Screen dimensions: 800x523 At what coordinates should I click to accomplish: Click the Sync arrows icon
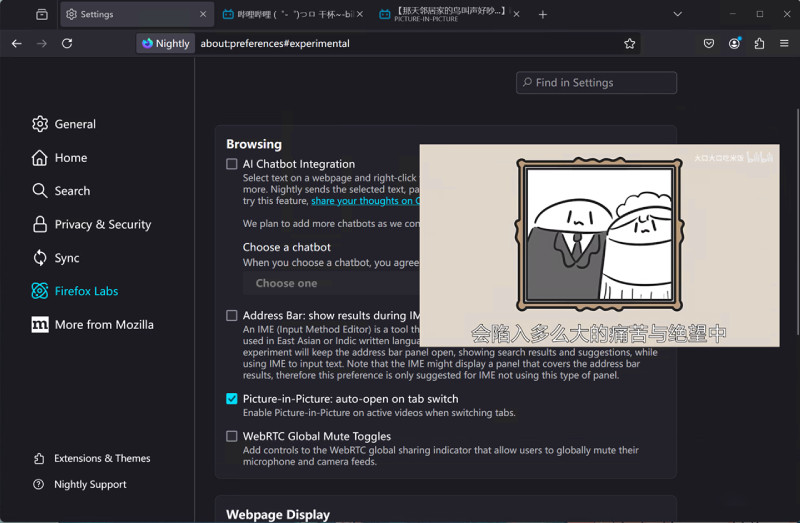tap(40, 258)
